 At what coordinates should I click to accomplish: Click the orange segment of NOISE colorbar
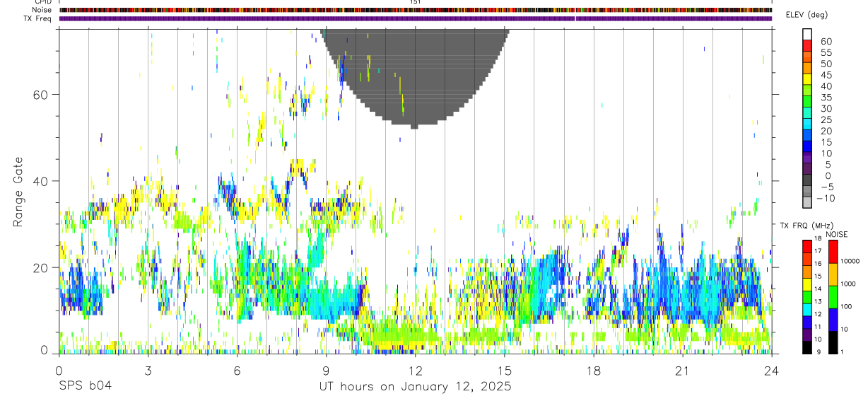[x=833, y=274]
